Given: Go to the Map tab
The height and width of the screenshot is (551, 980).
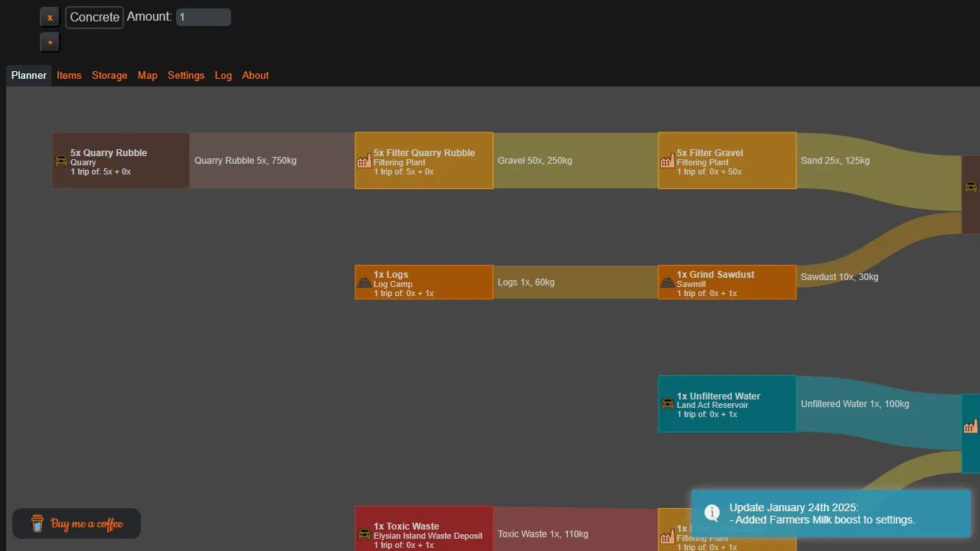Looking at the screenshot, I should [x=148, y=75].
